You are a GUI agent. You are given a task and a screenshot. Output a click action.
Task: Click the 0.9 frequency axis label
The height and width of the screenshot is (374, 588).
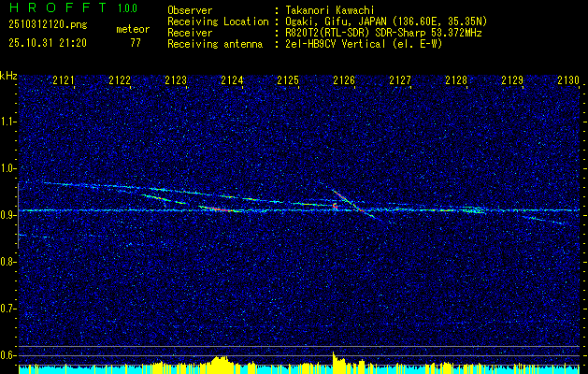coord(8,215)
